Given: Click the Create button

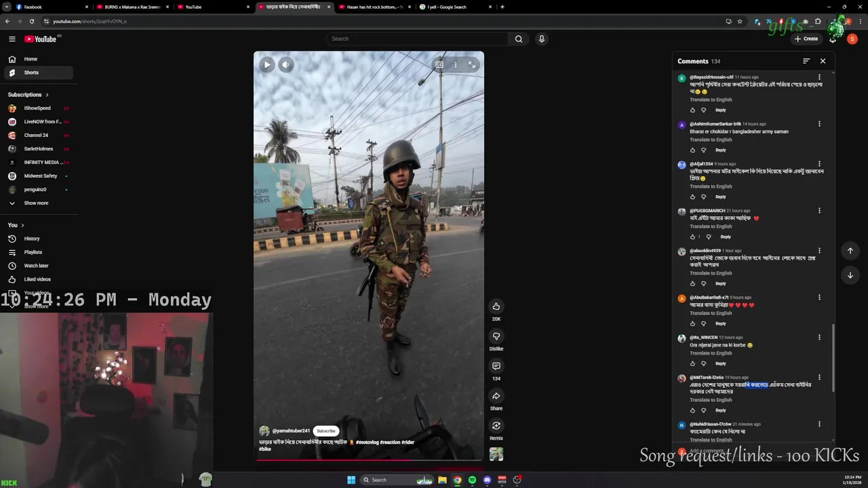Looking at the screenshot, I should point(806,39).
